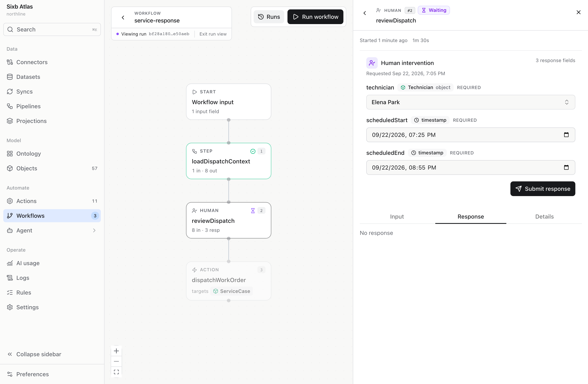
Task: Go back in the reviewDispatch panel
Action: pyautogui.click(x=365, y=13)
